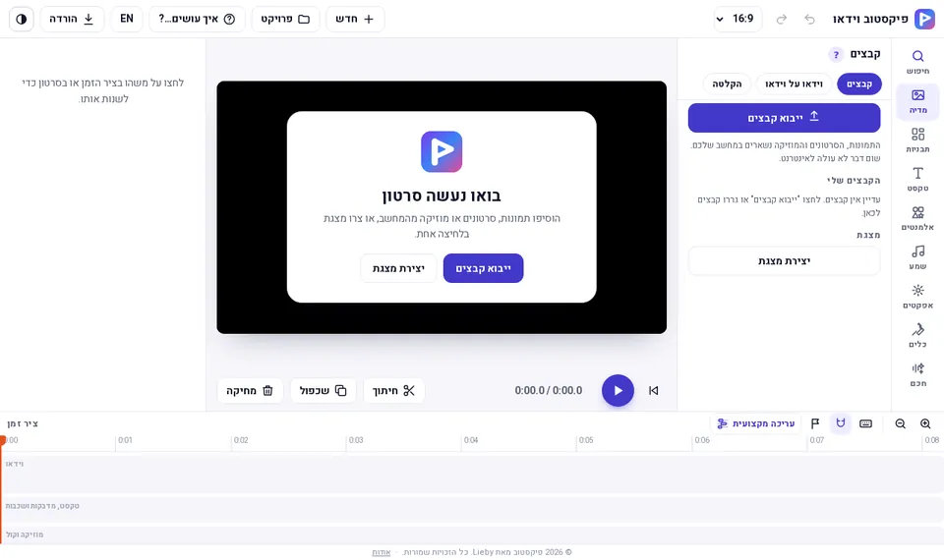This screenshot has height=560, width=944.
Task: Open the smart (חכם) sidebar panel
Action: (x=917, y=374)
